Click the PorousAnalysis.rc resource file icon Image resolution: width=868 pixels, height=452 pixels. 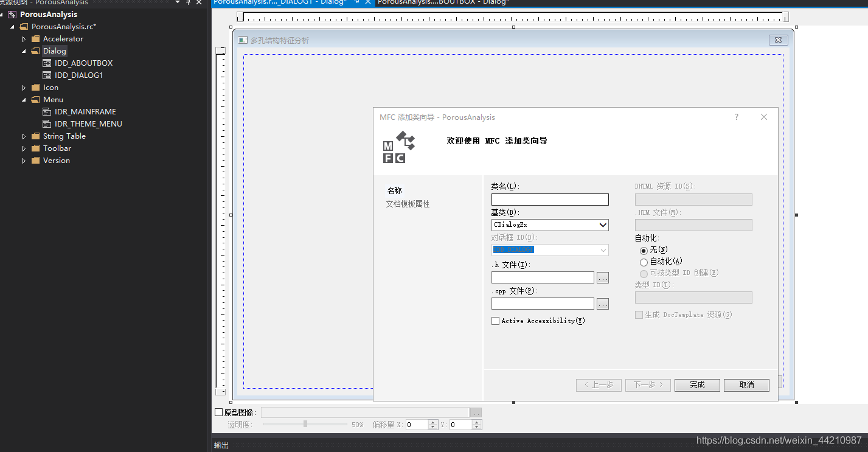coord(24,26)
